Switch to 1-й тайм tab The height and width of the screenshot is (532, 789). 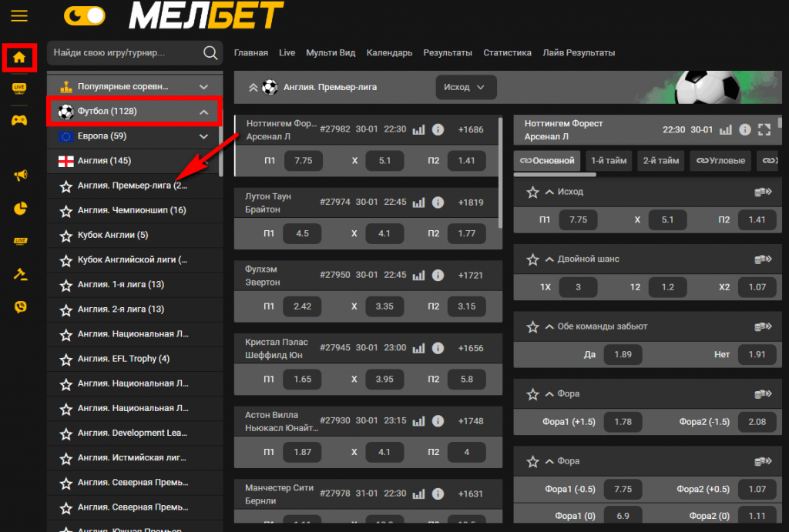609,161
